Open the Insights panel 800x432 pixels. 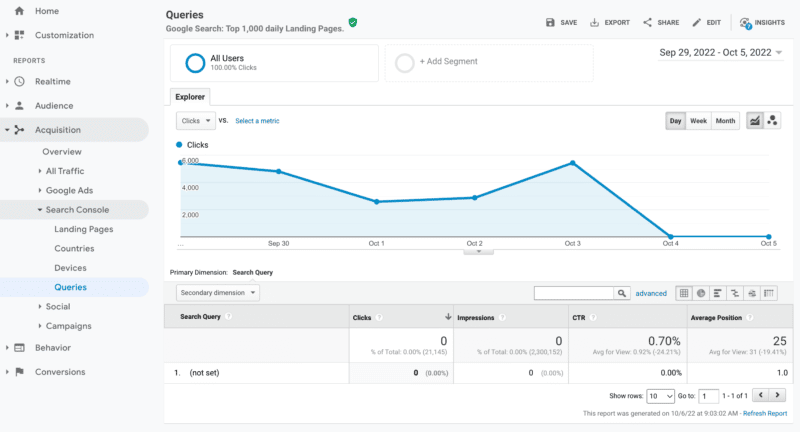pos(762,22)
